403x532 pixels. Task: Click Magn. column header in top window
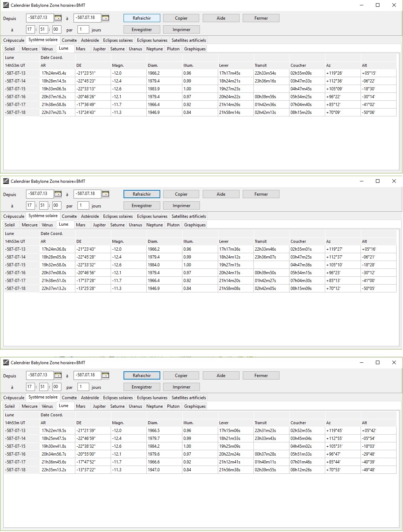tap(129, 65)
